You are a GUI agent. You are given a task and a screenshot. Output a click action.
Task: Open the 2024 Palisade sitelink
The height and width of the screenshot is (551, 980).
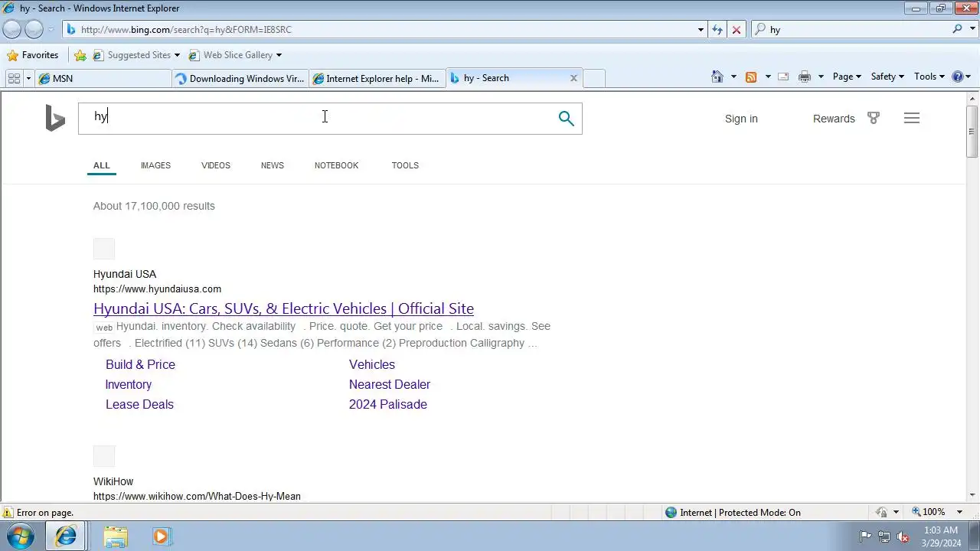(388, 404)
